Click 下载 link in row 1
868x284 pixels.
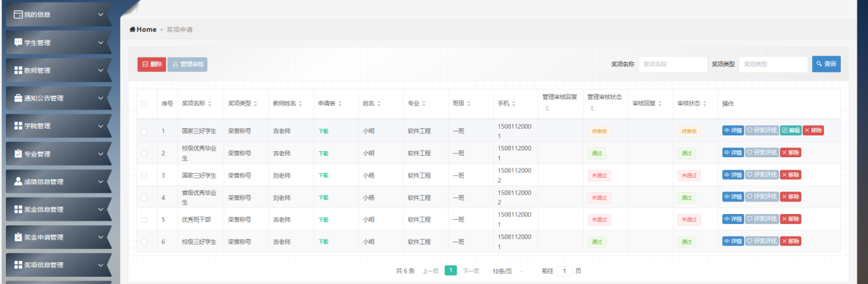pyautogui.click(x=323, y=131)
